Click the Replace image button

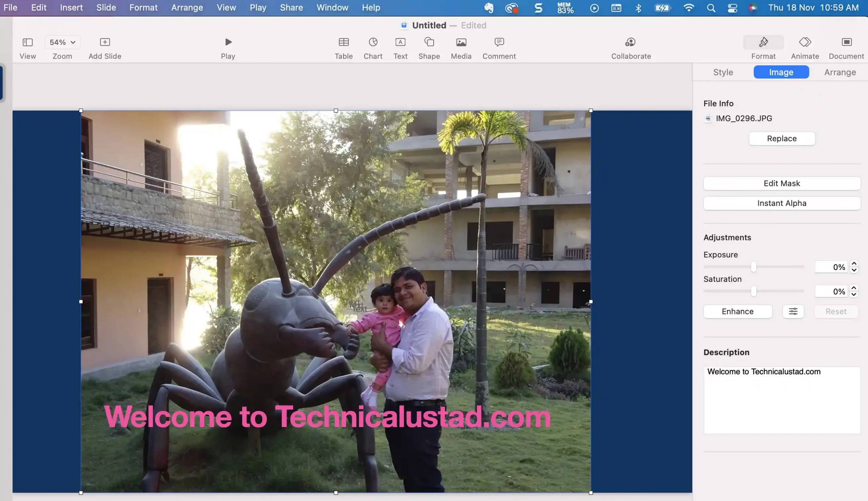tap(782, 138)
